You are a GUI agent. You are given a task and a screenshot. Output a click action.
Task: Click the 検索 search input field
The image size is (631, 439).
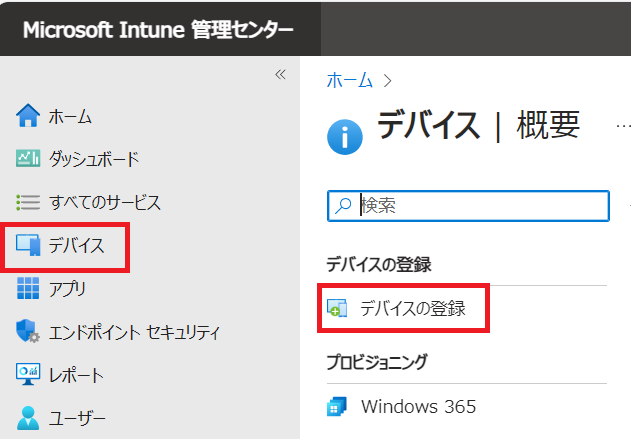468,206
